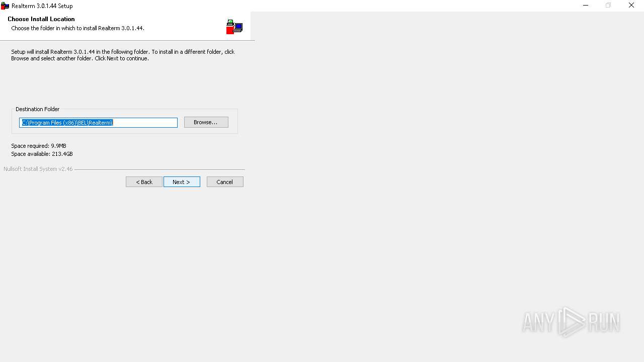The width and height of the screenshot is (644, 362).
Task: Close the Realterm Setup window
Action: (x=631, y=6)
